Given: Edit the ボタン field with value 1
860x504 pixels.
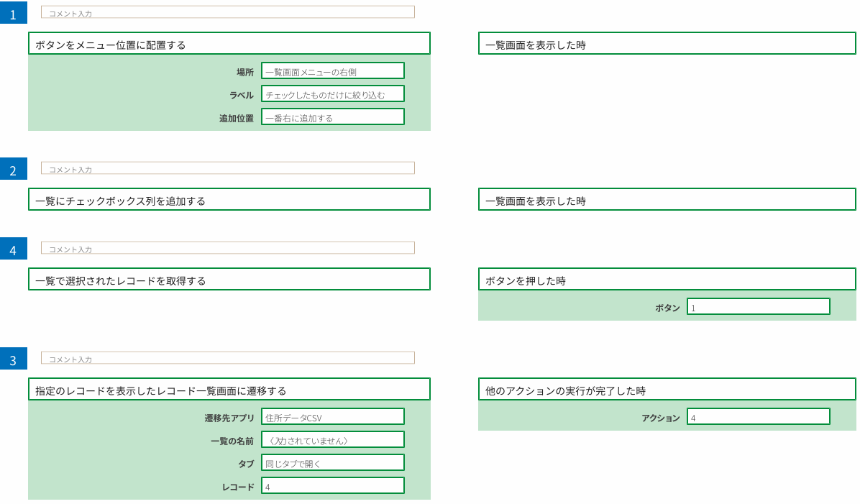Looking at the screenshot, I should [x=759, y=306].
